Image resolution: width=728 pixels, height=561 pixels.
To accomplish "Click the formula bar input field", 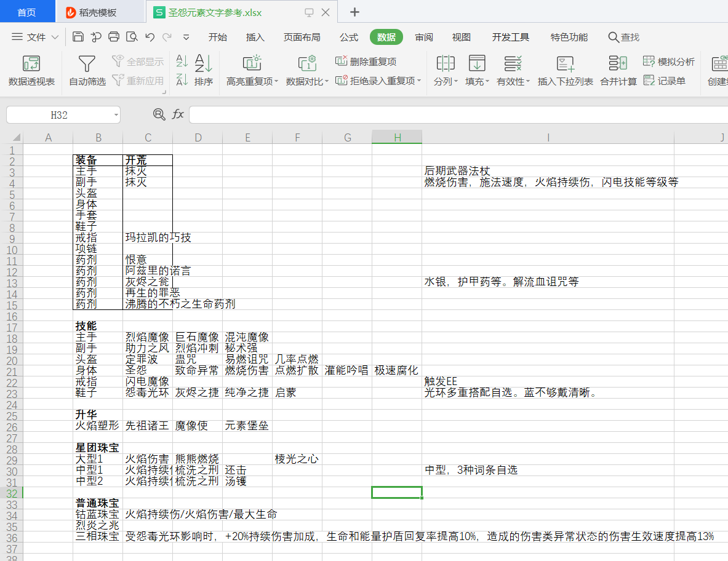I will [455, 114].
